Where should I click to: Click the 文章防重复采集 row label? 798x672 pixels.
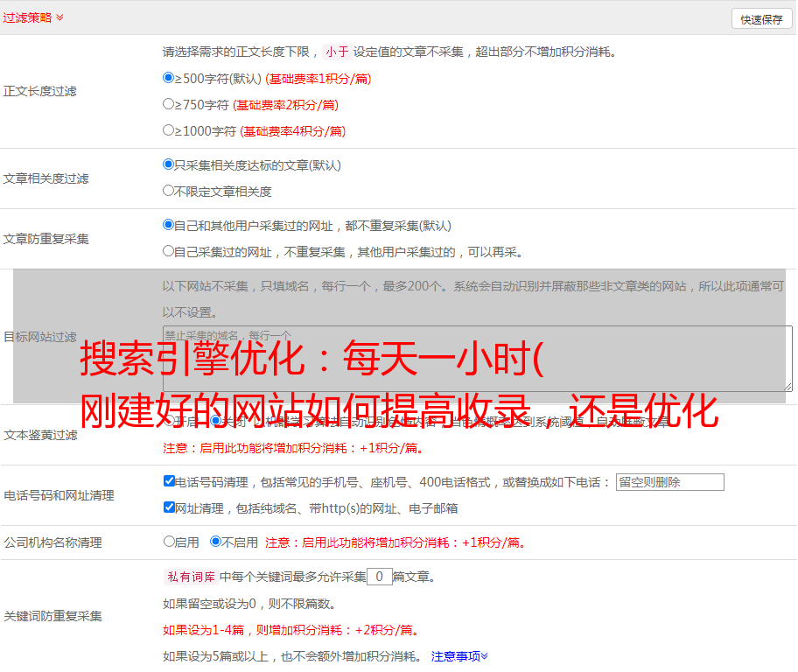45,239
